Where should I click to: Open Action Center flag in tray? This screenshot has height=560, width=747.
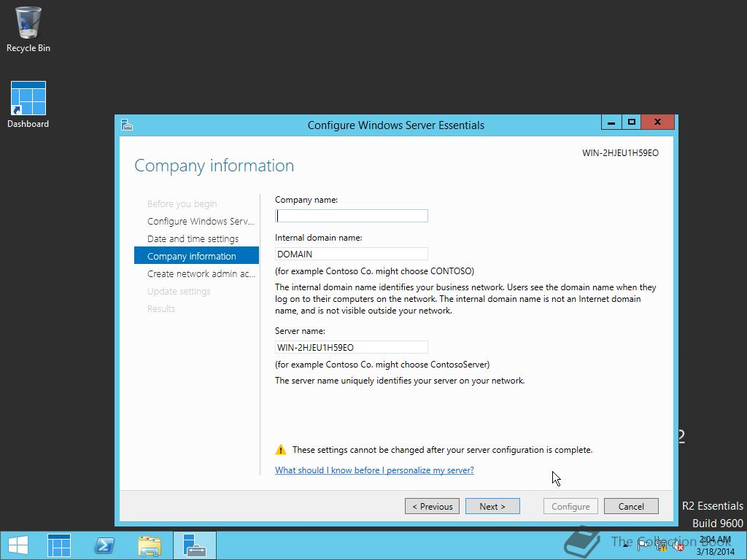click(x=643, y=546)
